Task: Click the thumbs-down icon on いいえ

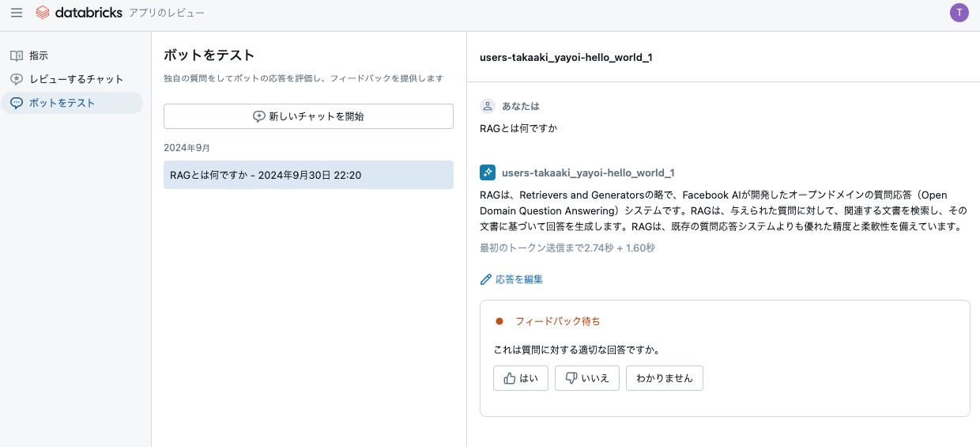Action: click(x=571, y=378)
